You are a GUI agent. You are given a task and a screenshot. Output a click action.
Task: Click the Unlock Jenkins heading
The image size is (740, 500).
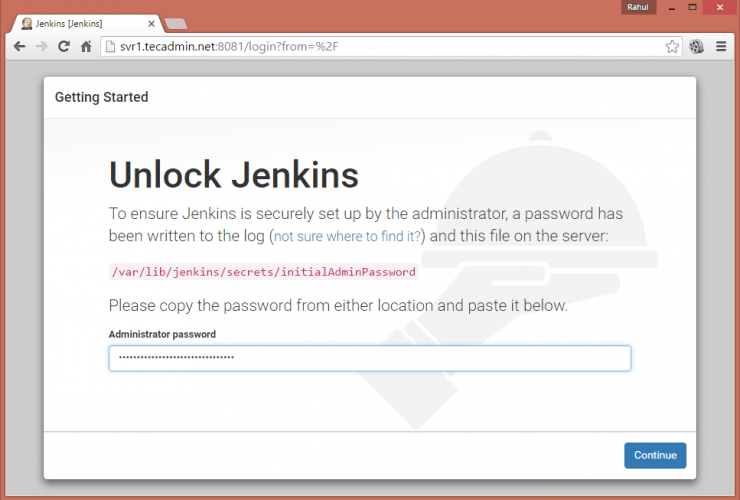click(233, 175)
